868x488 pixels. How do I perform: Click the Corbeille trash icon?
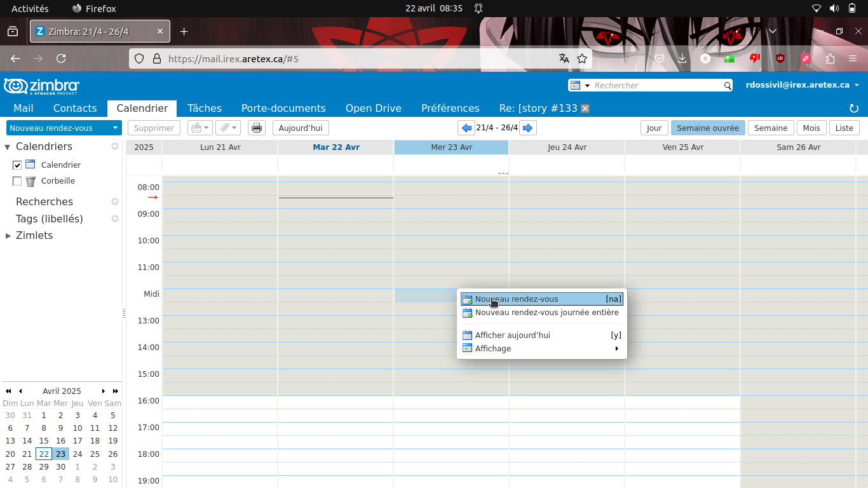[31, 181]
